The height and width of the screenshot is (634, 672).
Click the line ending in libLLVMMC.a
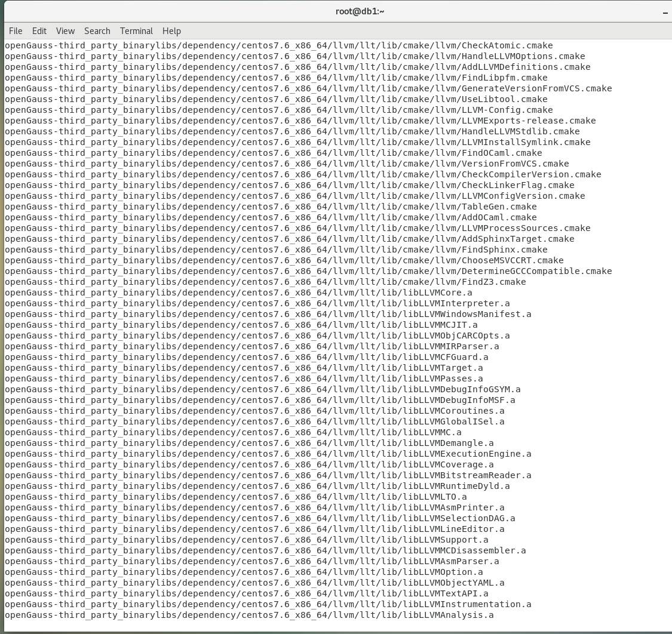(x=233, y=432)
